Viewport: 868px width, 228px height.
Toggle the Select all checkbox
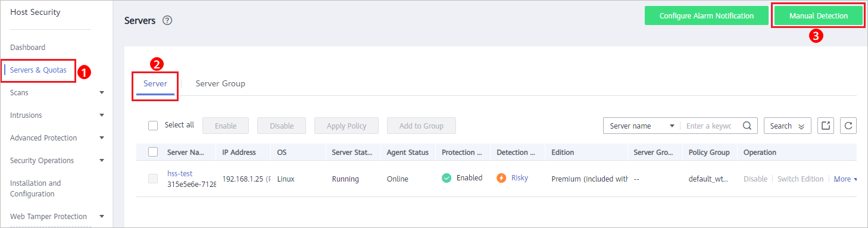[153, 126]
